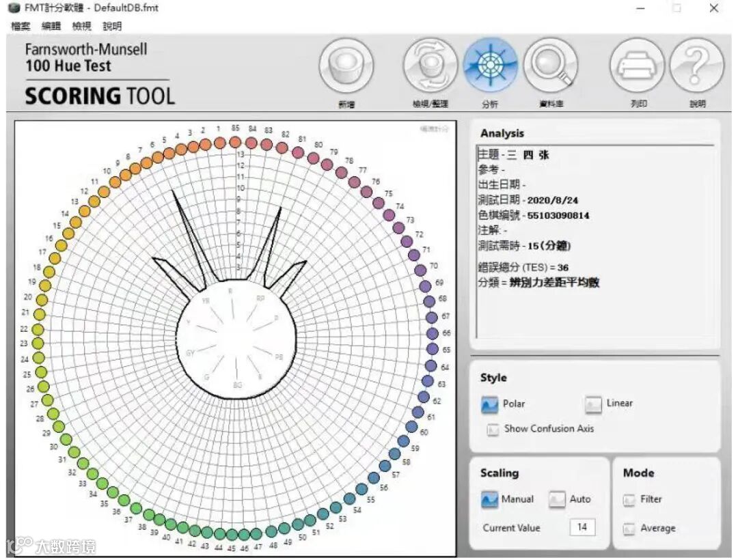Image resolution: width=738 pixels, height=560 pixels.
Task: Choose Manual scaling option
Action: coord(490,499)
